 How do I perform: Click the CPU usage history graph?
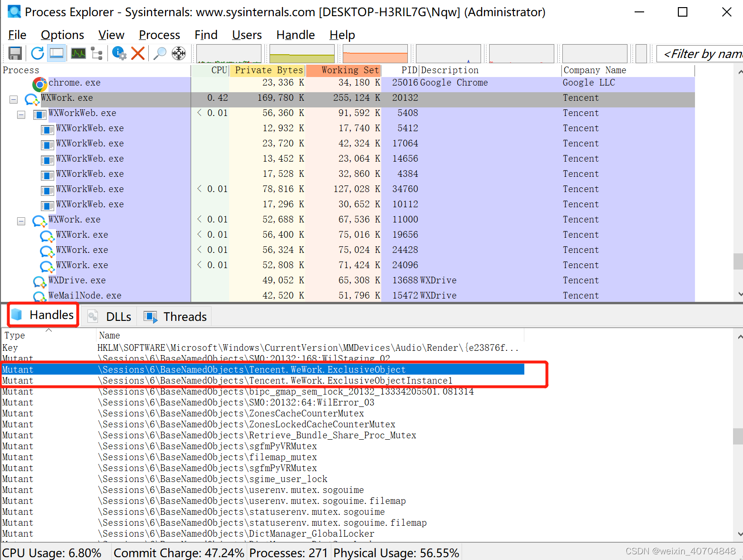point(229,54)
